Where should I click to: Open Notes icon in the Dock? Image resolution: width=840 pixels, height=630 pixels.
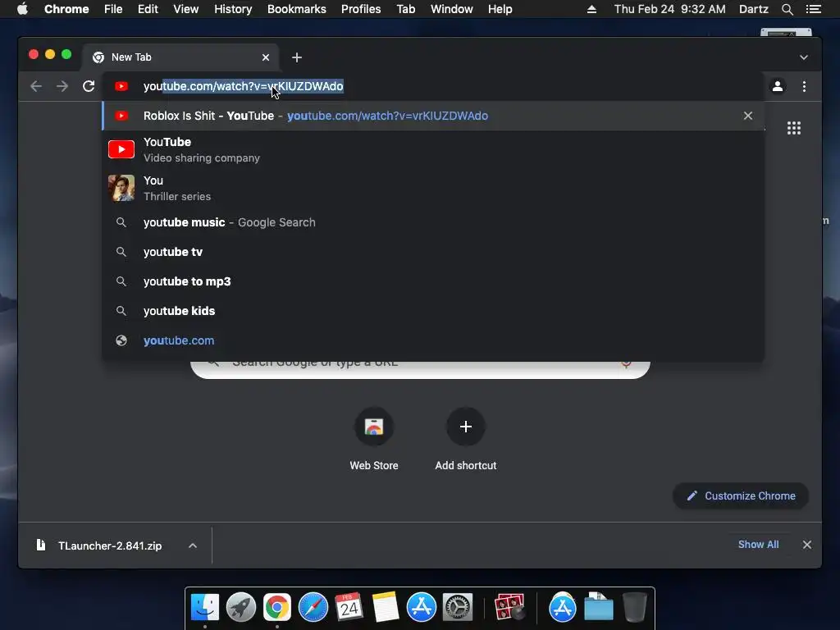tap(386, 607)
